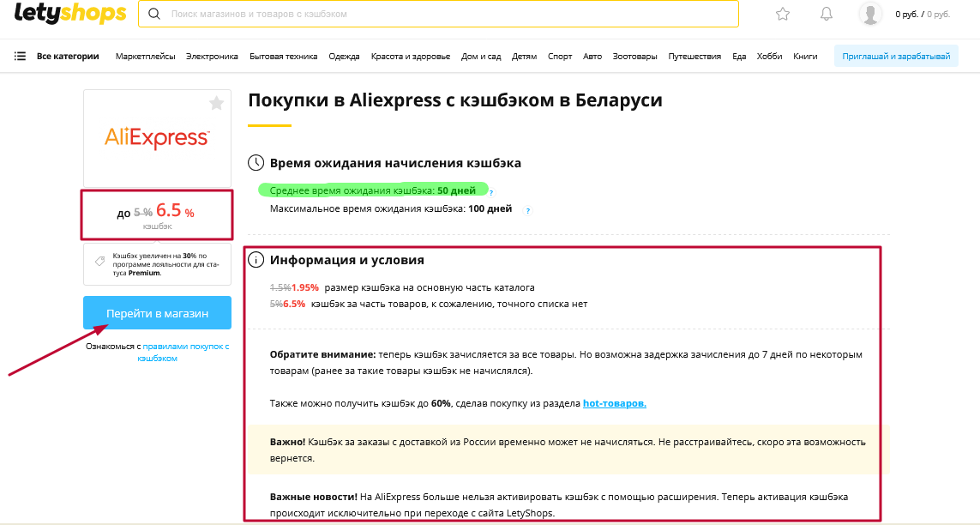Open Книги category
Screen dimensions: 980x525
tap(805, 57)
